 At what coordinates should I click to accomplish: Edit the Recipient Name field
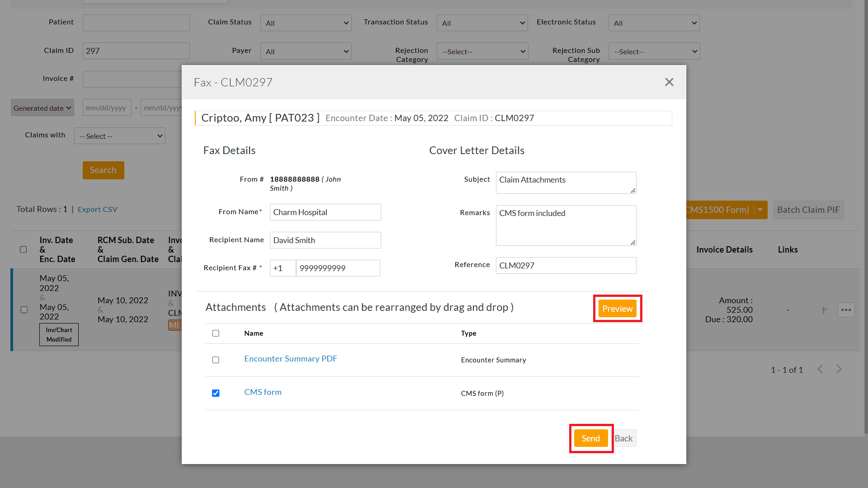[x=325, y=240]
